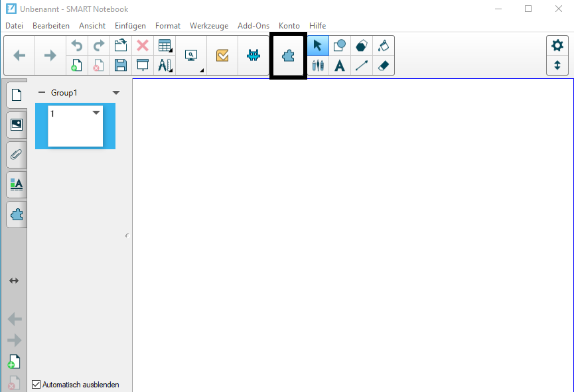Pick the Fill bucket tool

click(383, 46)
